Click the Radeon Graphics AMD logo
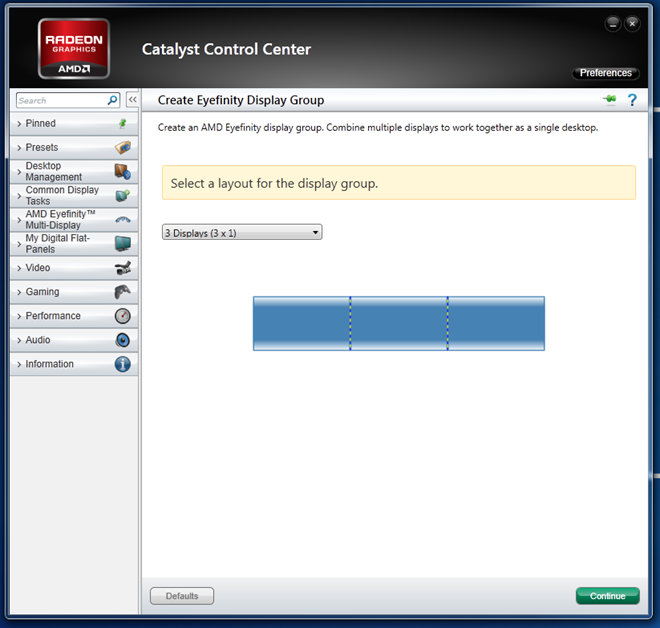This screenshot has width=660, height=628. (x=74, y=49)
